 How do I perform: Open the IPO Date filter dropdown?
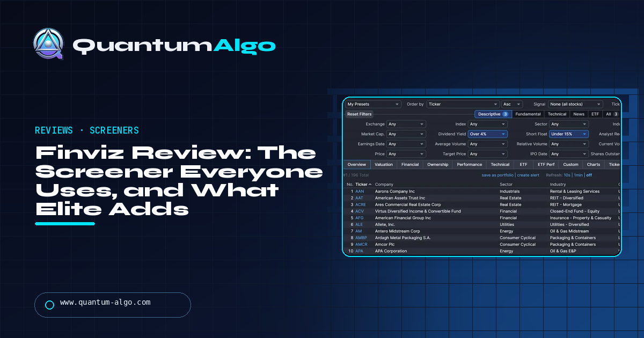(569, 154)
